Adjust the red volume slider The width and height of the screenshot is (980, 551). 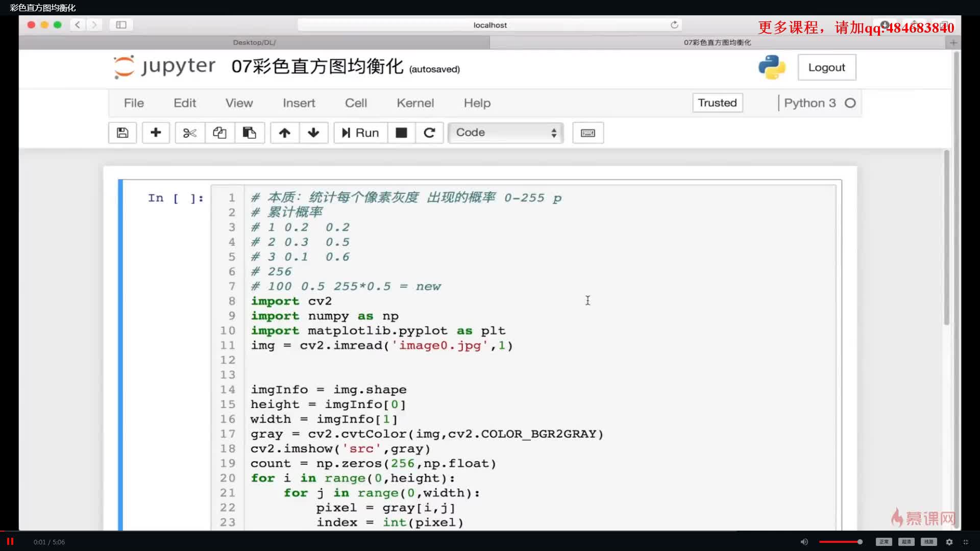(x=841, y=542)
